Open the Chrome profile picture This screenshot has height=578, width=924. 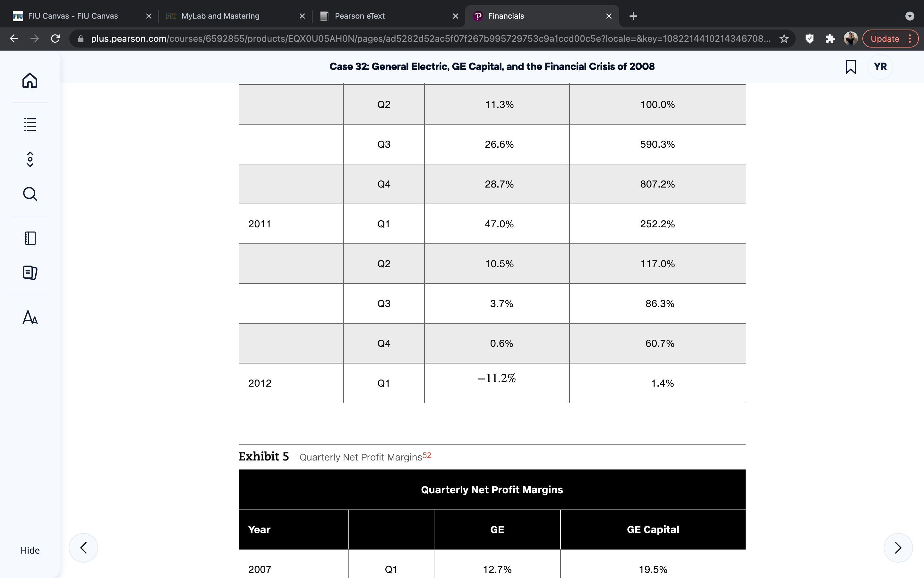[851, 39]
